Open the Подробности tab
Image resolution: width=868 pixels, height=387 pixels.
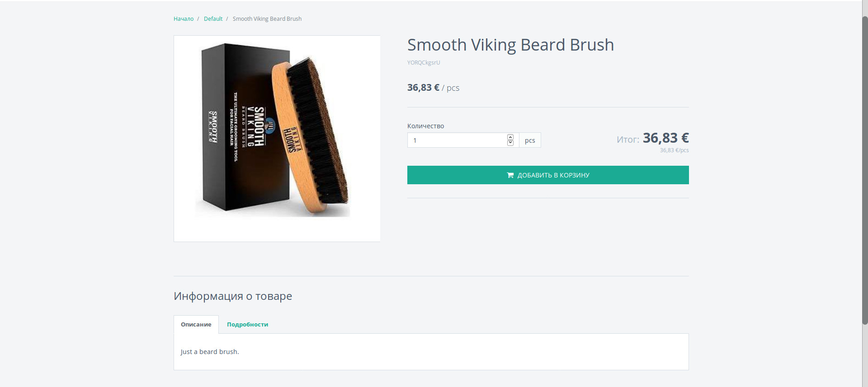247,324
